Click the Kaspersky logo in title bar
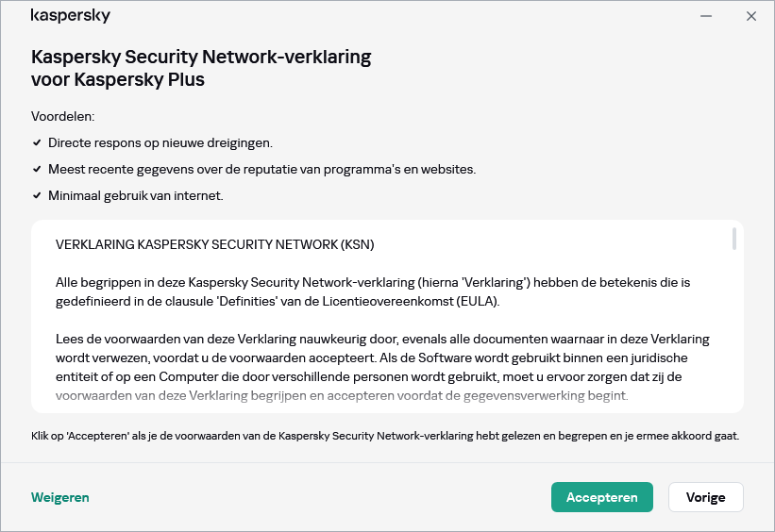This screenshot has width=775, height=532. (x=71, y=16)
